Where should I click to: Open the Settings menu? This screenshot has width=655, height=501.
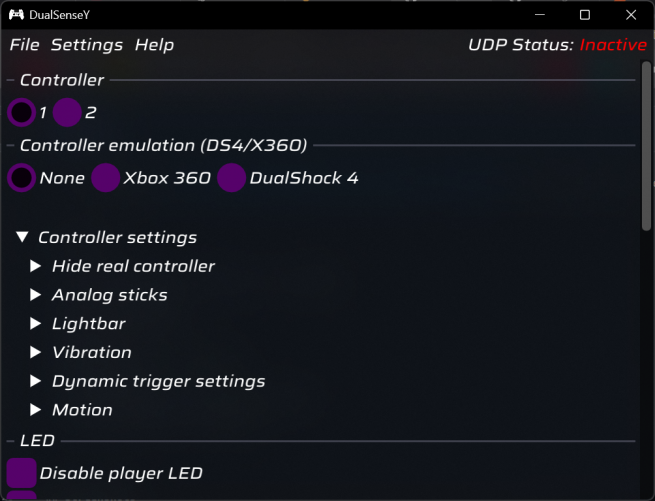point(87,45)
